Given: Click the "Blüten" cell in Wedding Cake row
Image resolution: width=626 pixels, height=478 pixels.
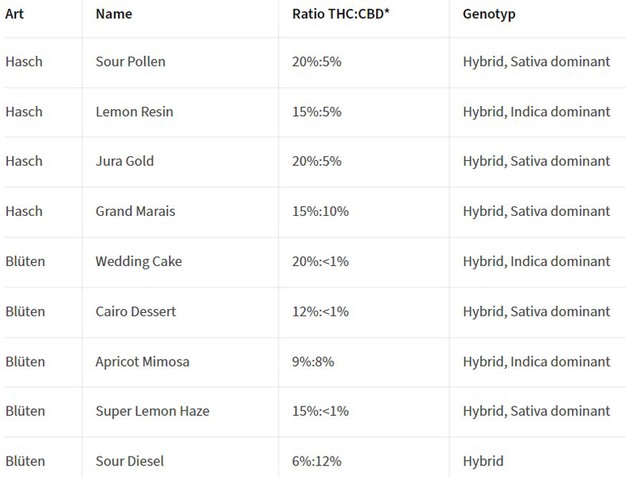Looking at the screenshot, I should [24, 262].
